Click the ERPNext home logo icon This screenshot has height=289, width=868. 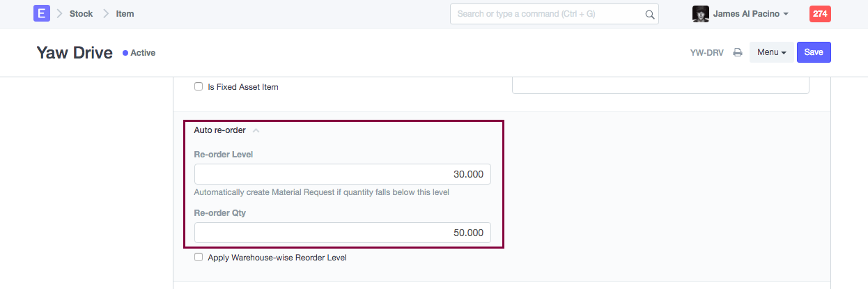[42, 13]
